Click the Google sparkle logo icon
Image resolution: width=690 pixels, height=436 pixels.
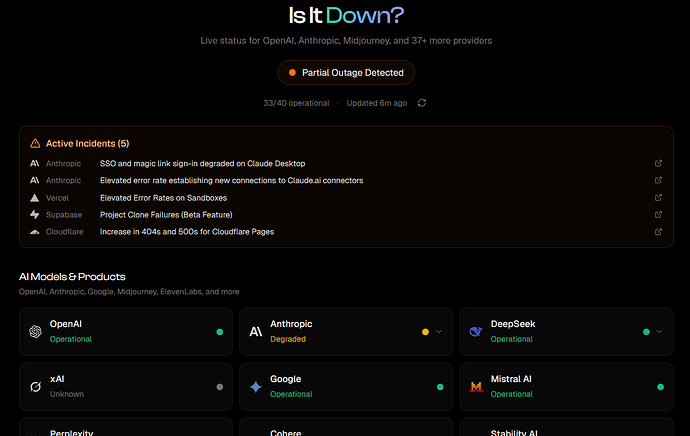click(x=255, y=386)
